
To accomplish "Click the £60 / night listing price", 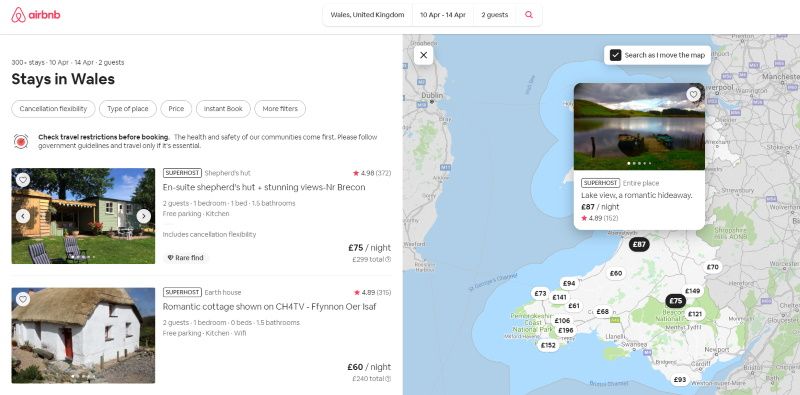I will coord(369,367).
